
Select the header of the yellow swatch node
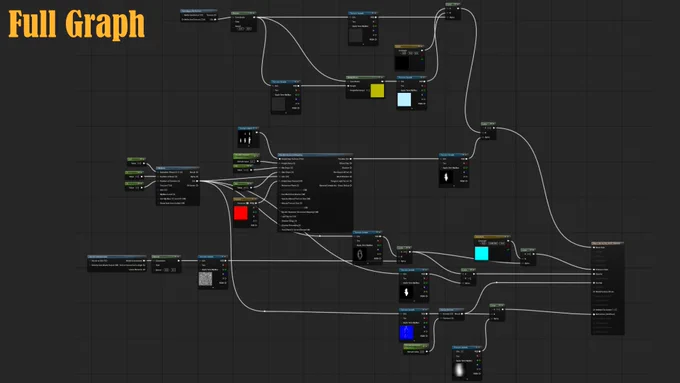[365, 77]
